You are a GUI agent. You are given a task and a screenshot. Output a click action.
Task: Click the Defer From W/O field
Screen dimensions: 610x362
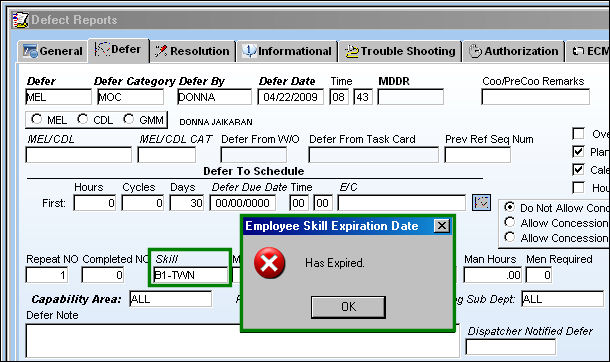(254, 155)
